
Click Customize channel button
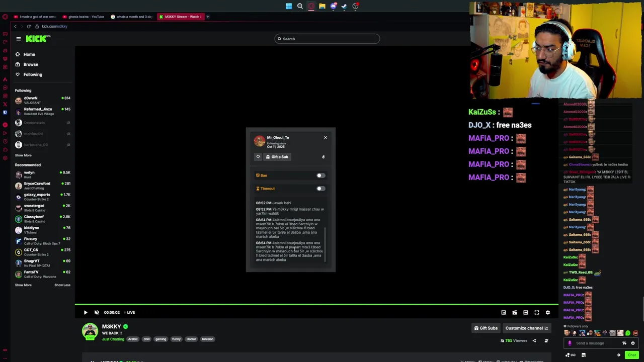click(527, 328)
